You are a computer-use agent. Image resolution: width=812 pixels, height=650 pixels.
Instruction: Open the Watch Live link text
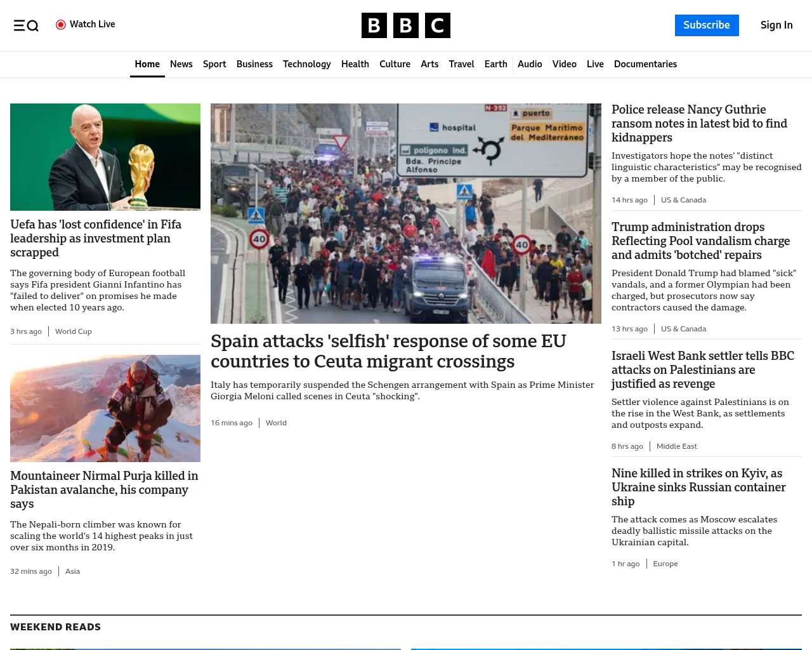pyautogui.click(x=93, y=24)
